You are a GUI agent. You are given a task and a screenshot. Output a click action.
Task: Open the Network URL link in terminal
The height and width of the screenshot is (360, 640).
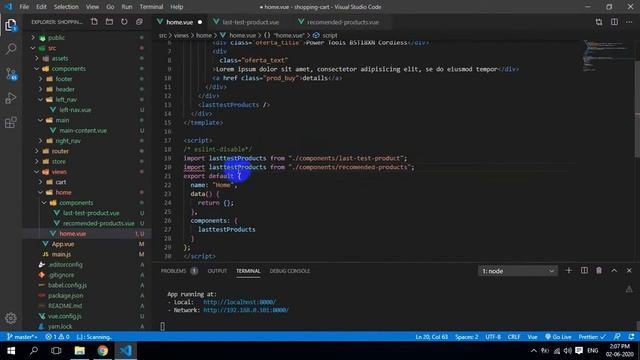246,310
